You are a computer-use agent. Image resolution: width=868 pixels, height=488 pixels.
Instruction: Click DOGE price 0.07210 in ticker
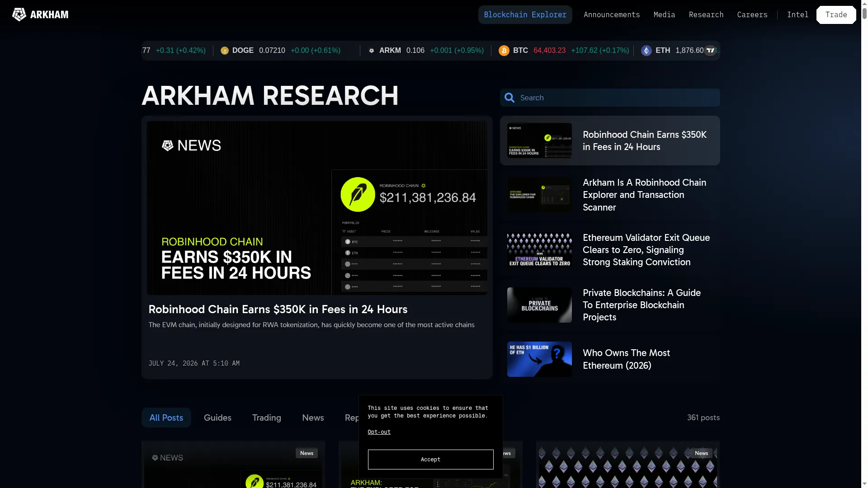pyautogui.click(x=272, y=51)
